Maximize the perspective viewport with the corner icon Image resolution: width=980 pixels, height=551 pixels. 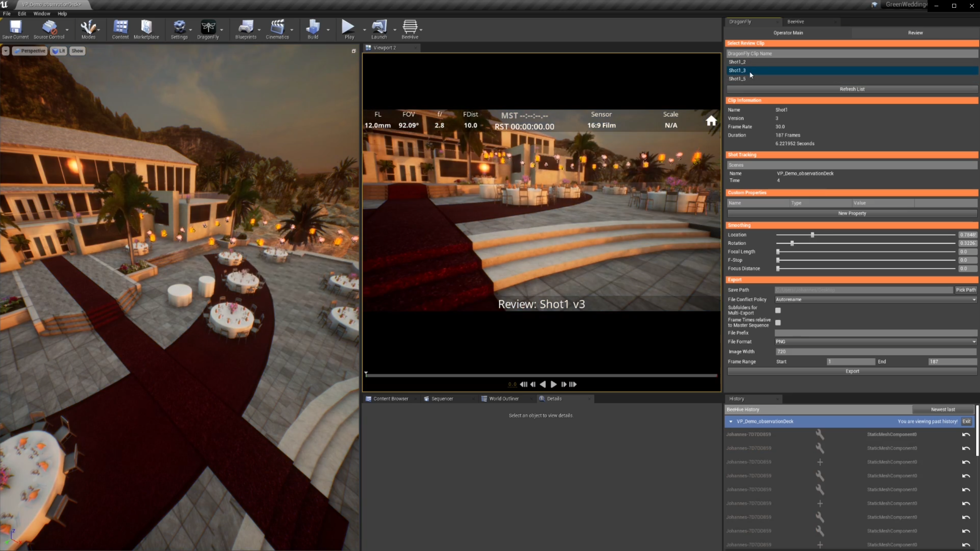353,51
